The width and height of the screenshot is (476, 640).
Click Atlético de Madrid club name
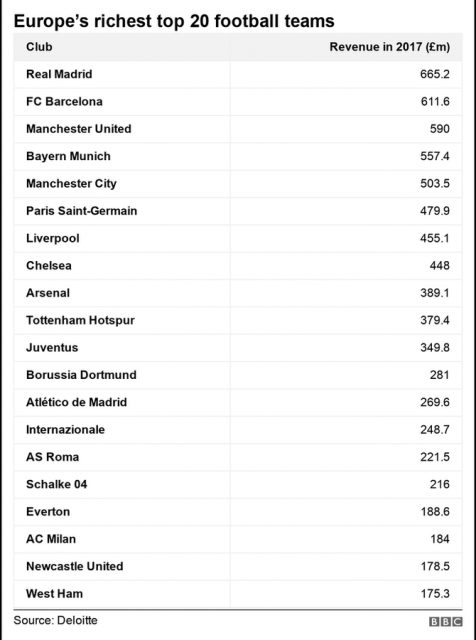pyautogui.click(x=76, y=402)
